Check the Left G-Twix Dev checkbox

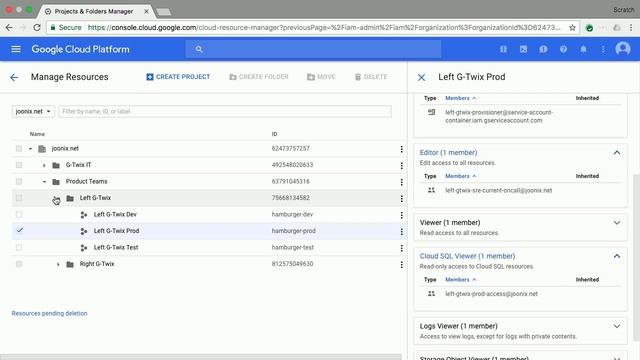click(x=19, y=215)
